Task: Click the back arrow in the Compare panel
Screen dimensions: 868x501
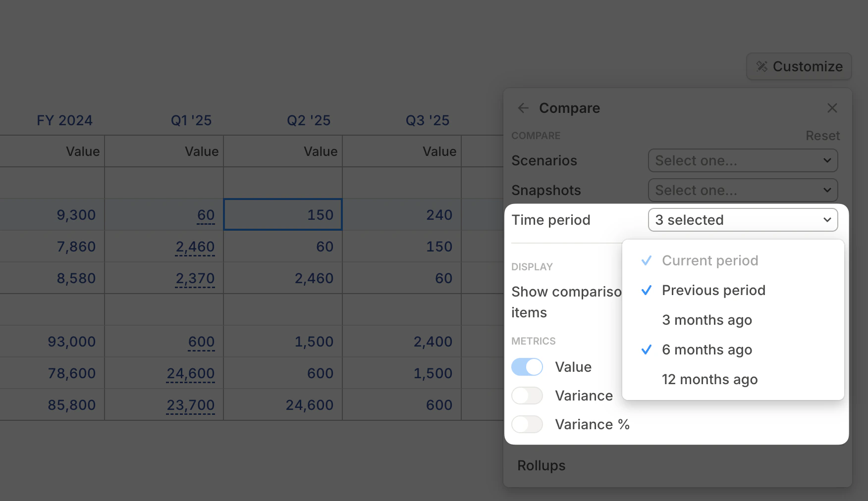Action: 523,108
